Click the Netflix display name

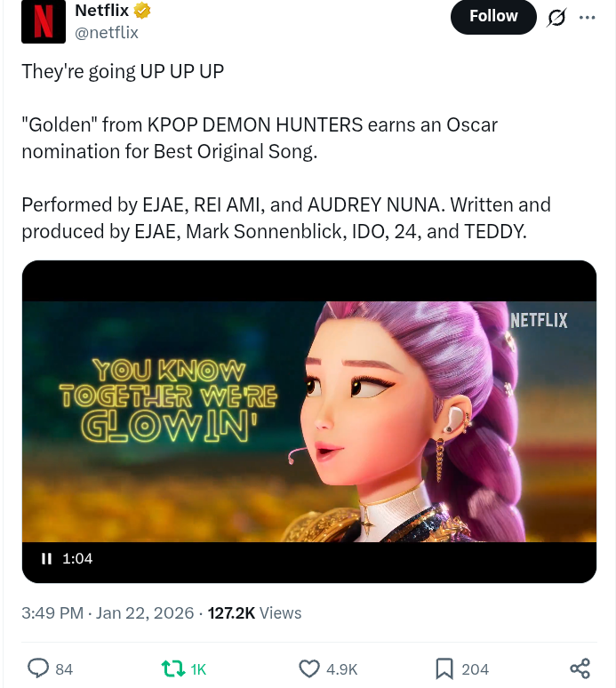point(101,12)
